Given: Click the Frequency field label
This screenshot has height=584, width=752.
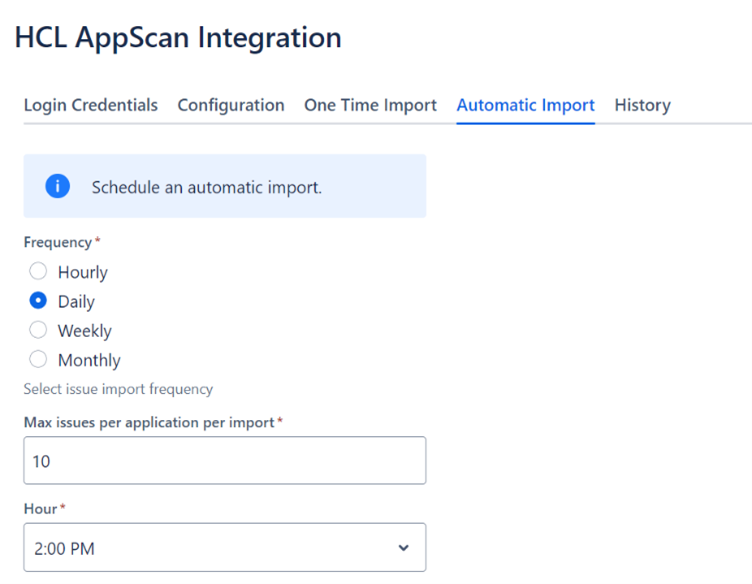Looking at the screenshot, I should 58,243.
